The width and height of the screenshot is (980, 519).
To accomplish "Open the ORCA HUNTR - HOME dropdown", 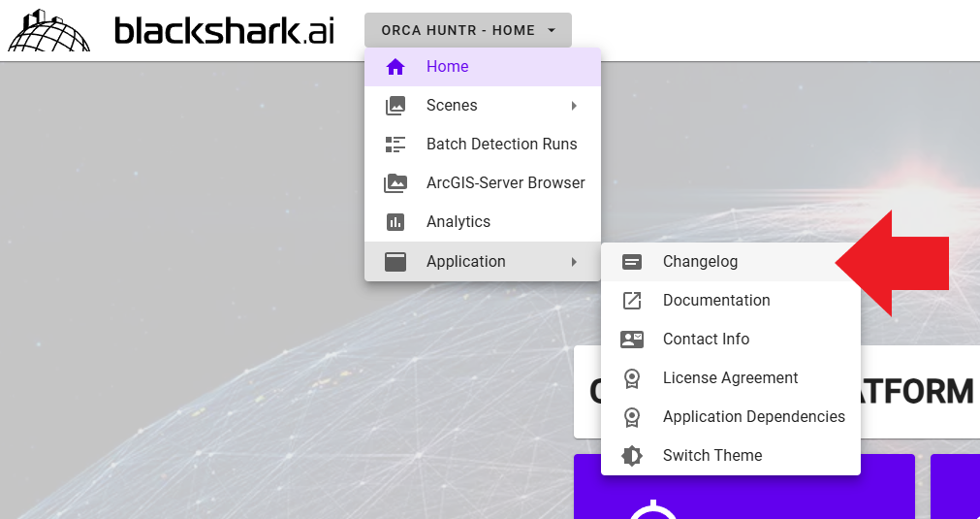I will coord(468,30).
